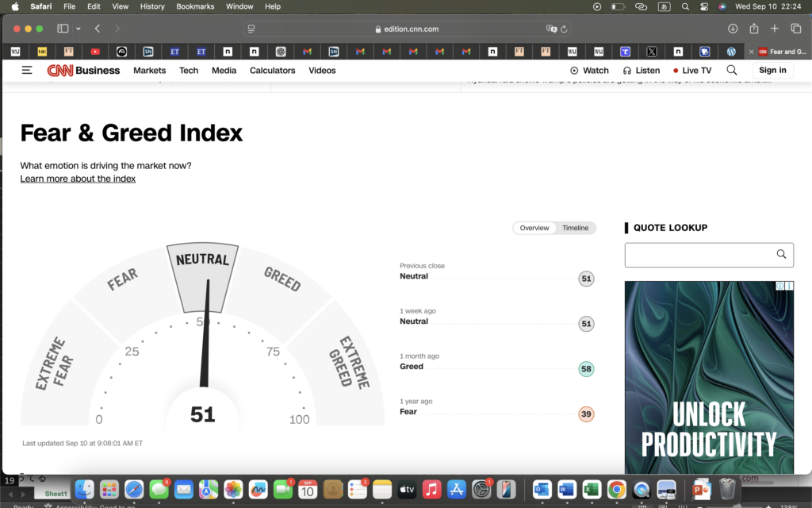The width and height of the screenshot is (812, 508).
Task: Expand the sidebar dropdown chevron in Safari
Action: [x=78, y=29]
